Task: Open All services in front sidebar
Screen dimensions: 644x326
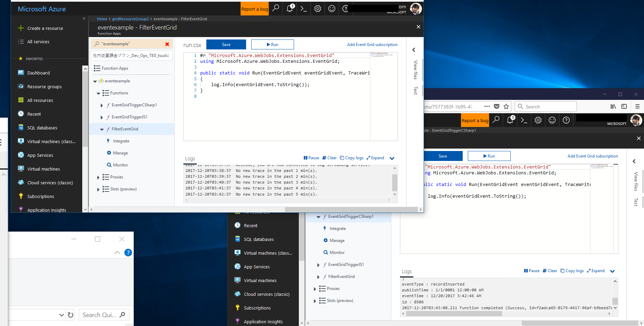Action: point(38,42)
